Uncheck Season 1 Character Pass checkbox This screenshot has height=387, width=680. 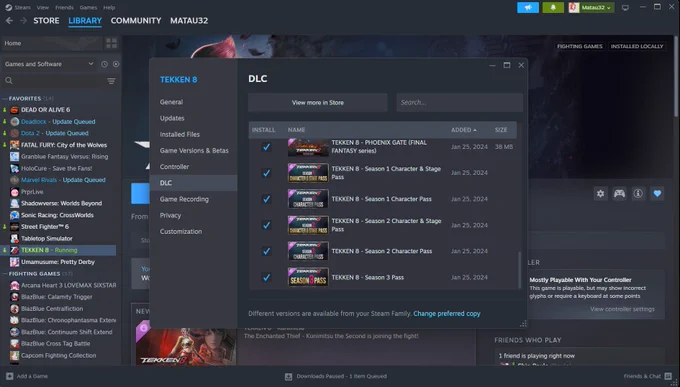click(x=266, y=199)
